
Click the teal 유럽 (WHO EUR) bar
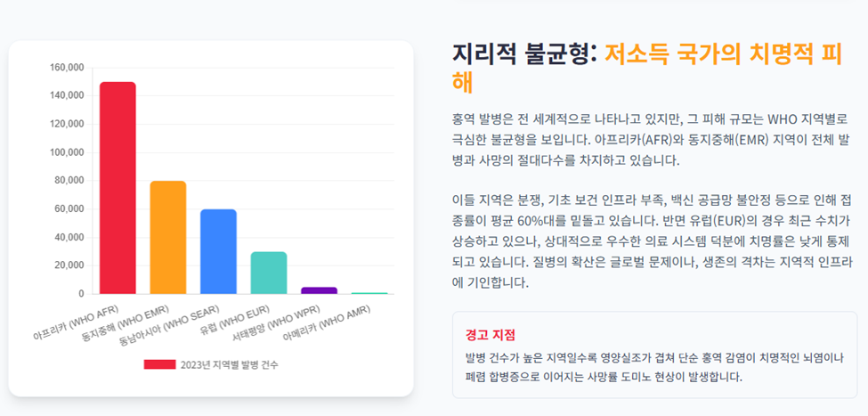tap(269, 273)
